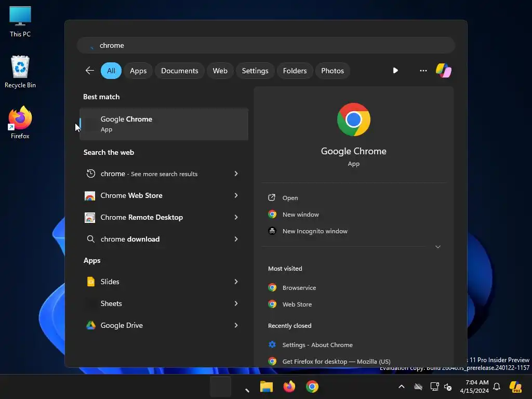Click the back arrow in search panel

pos(89,71)
